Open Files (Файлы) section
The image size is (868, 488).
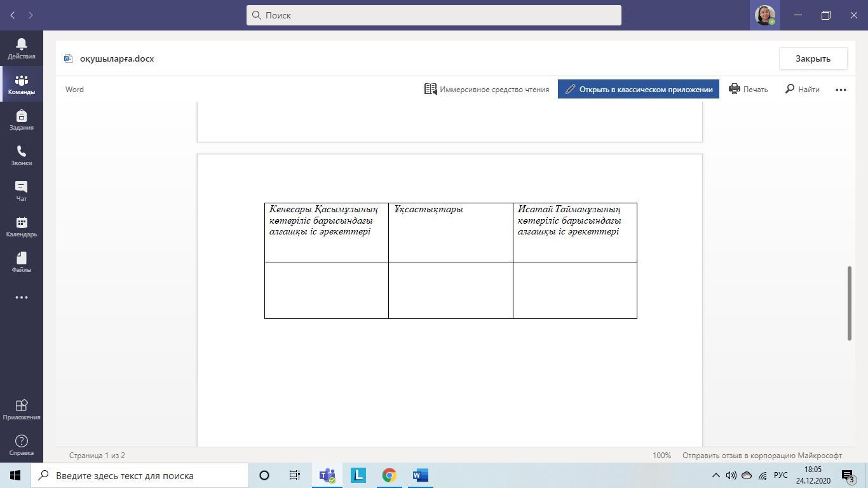(x=21, y=262)
